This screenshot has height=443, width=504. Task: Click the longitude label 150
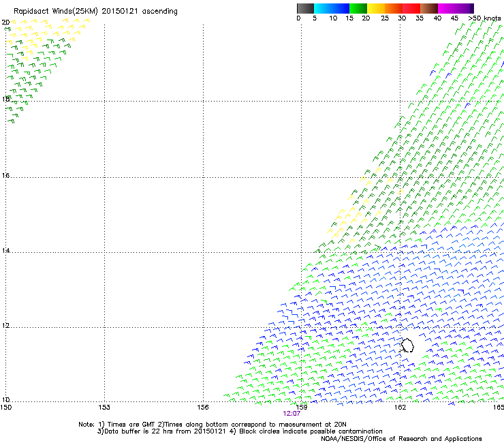pyautogui.click(x=5, y=408)
